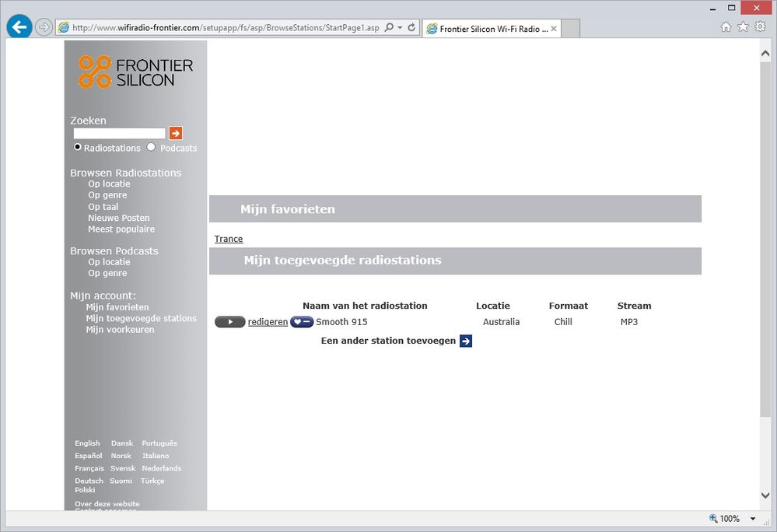
Task: Click the browser Forward arrow button
Action: coord(44,27)
